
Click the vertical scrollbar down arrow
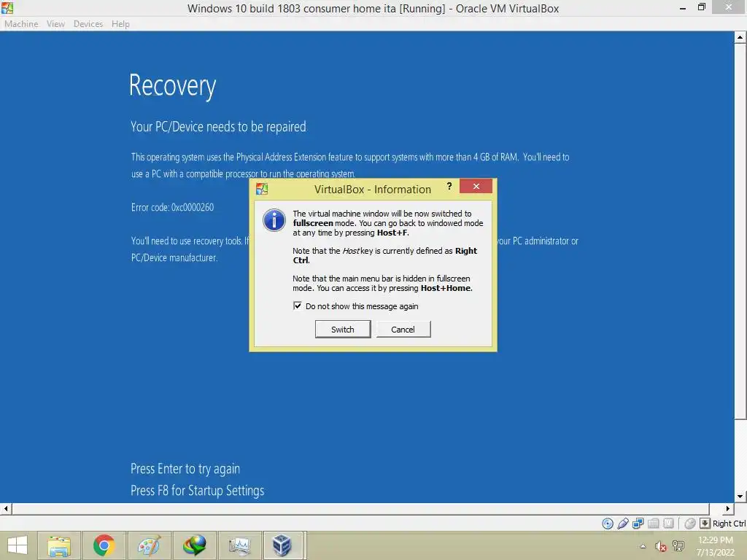(740, 497)
